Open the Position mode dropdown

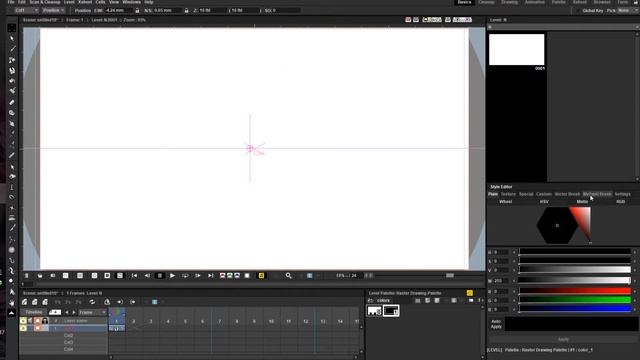click(53, 10)
